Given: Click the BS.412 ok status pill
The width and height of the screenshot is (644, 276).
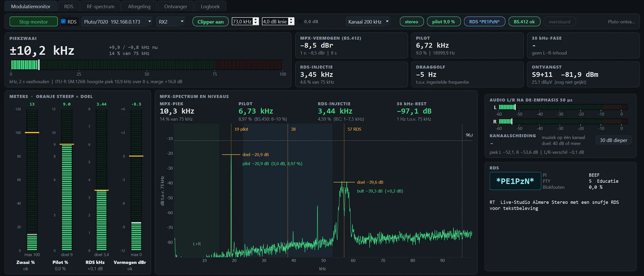Looking at the screenshot, I should 524,22.
